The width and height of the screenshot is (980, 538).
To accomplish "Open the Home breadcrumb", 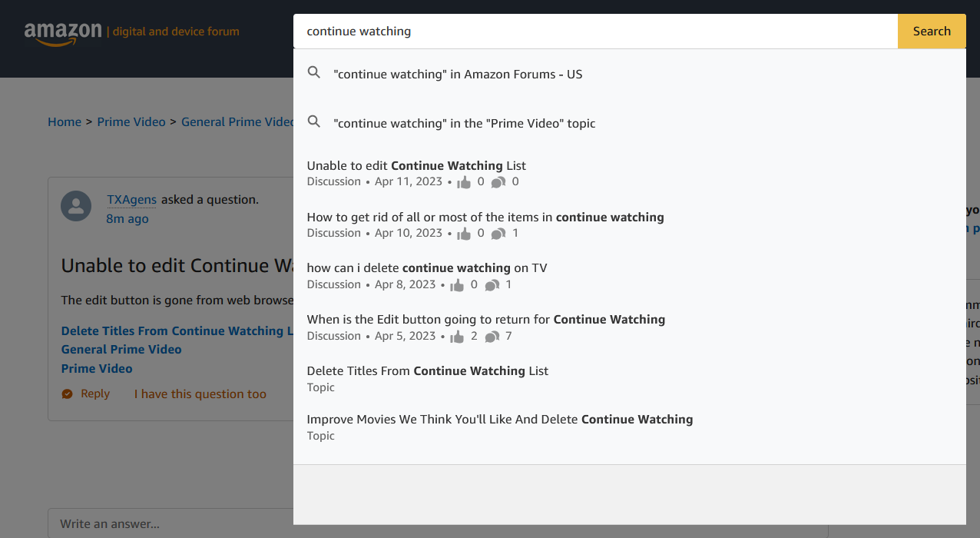I will point(65,121).
